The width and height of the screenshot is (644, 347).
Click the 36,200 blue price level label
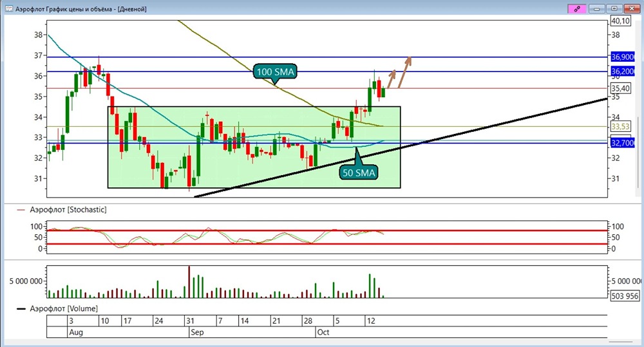pyautogui.click(x=623, y=71)
